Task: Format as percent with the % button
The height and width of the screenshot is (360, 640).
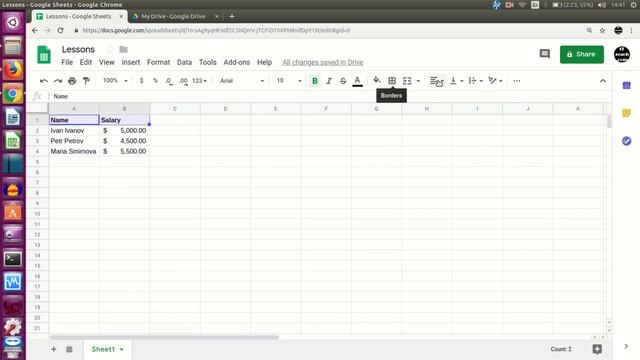Action: point(155,81)
